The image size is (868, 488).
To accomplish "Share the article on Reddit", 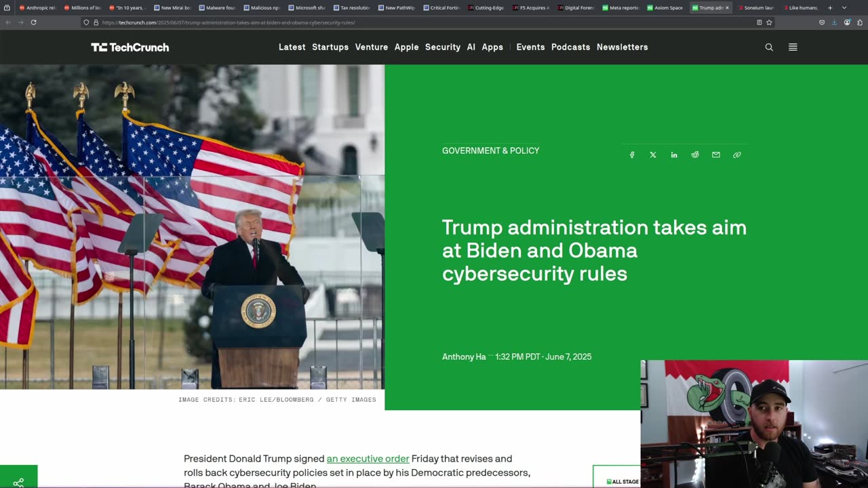I will tap(695, 155).
